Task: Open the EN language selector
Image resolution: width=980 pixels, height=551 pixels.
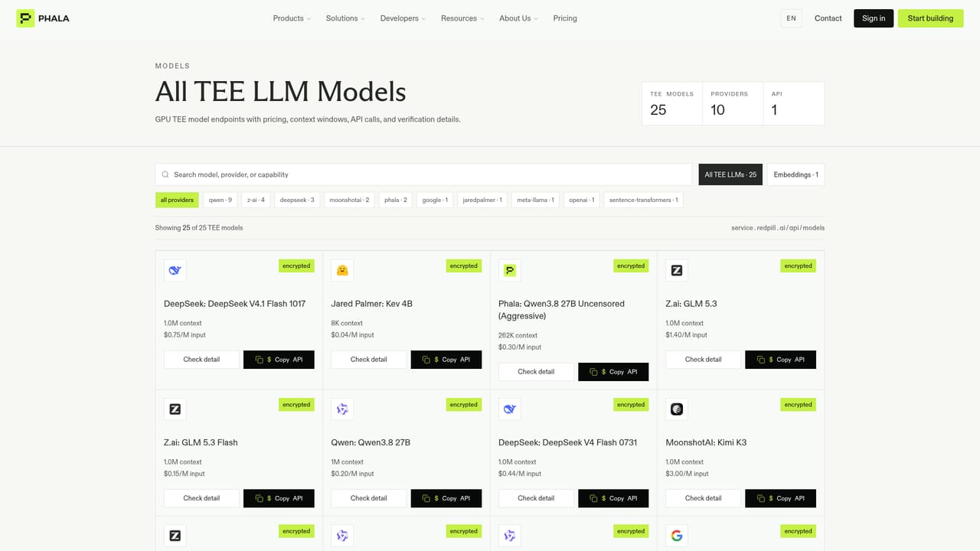Action: click(x=791, y=18)
